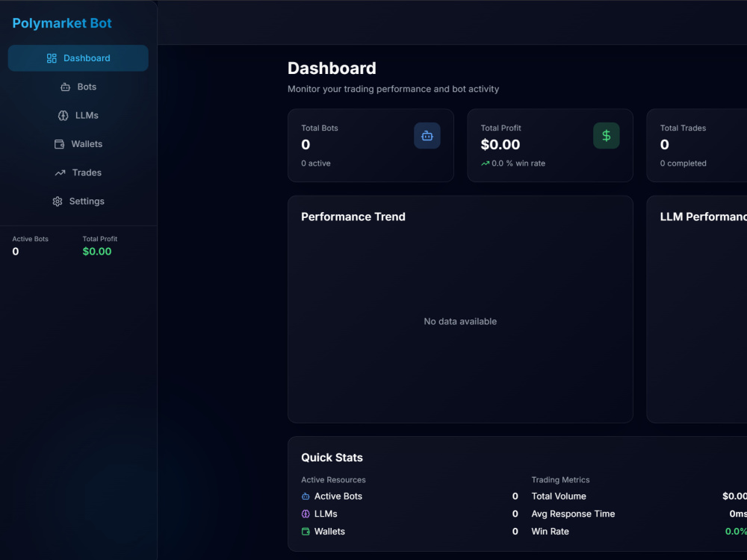Click the sidebar Active Bots label
Image resolution: width=747 pixels, height=560 pixels.
(30, 239)
